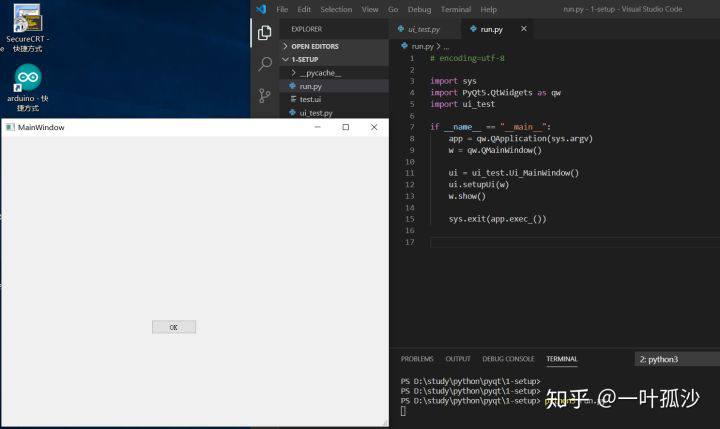This screenshot has width=720, height=429.
Task: Click the MainWindow title bar app icon
Action: coord(10,127)
